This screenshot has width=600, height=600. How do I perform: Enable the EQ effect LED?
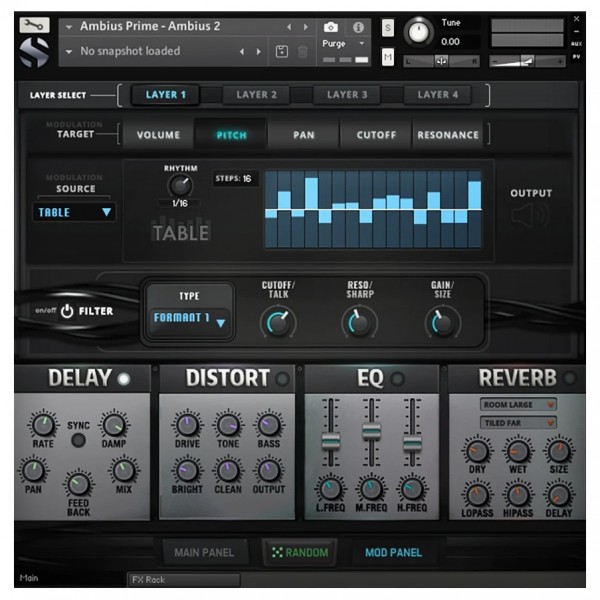click(x=397, y=379)
